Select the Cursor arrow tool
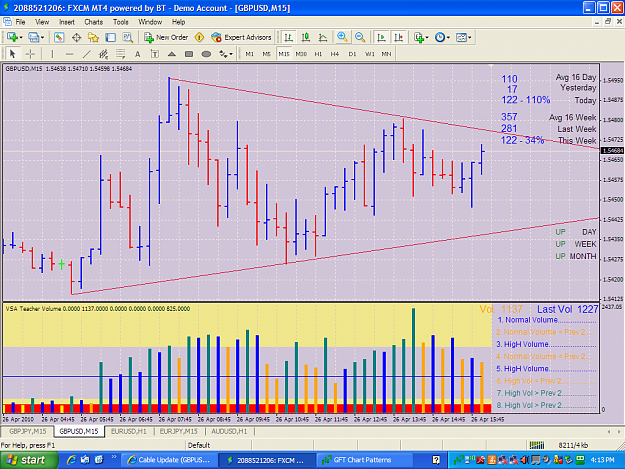 coord(12,54)
